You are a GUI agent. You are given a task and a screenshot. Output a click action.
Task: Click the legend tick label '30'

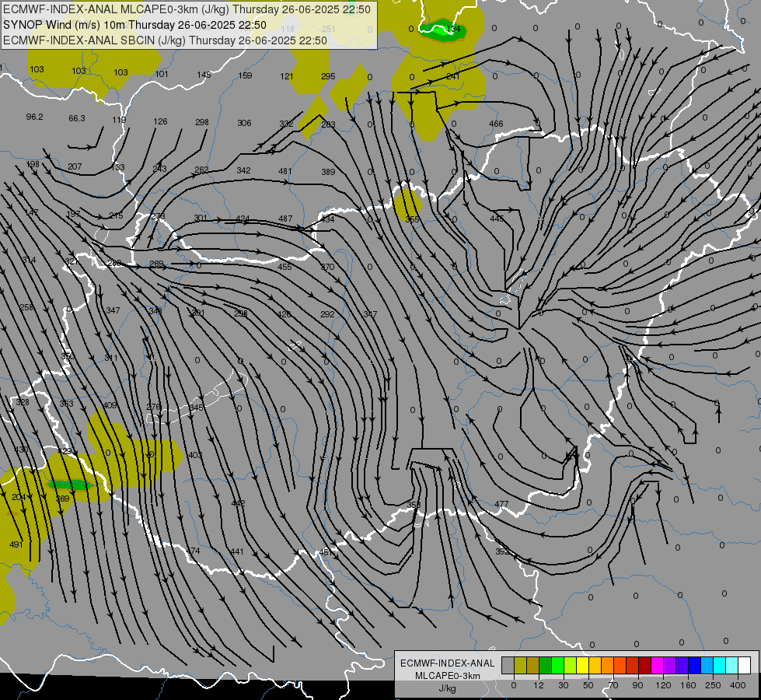click(564, 685)
